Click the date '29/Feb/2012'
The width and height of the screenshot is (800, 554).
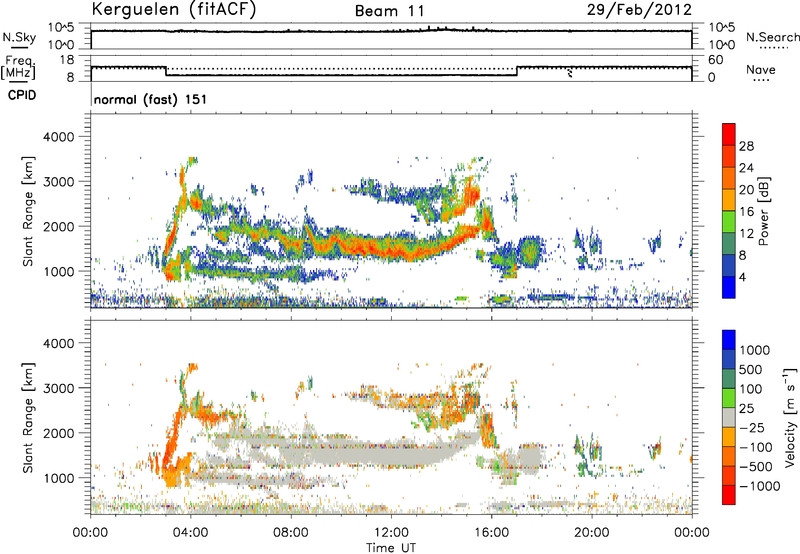click(x=639, y=9)
